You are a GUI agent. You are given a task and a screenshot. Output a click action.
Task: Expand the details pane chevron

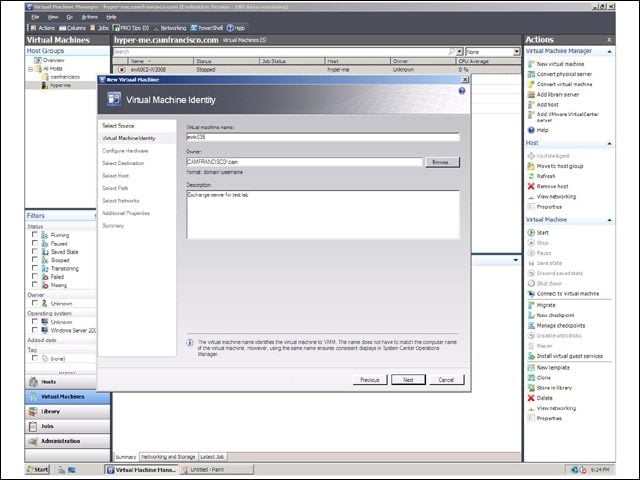[516, 260]
